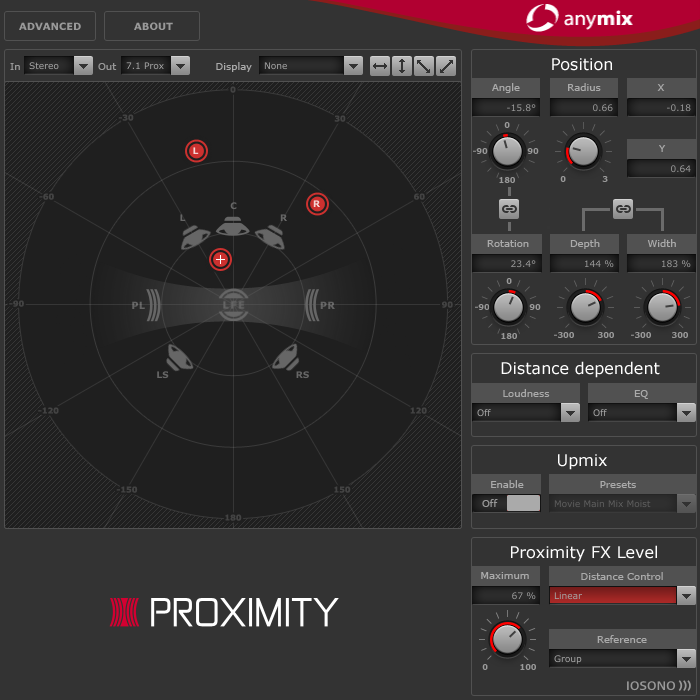The image size is (700, 700).
Task: Click the RS surround speaker icon
Action: pos(286,357)
